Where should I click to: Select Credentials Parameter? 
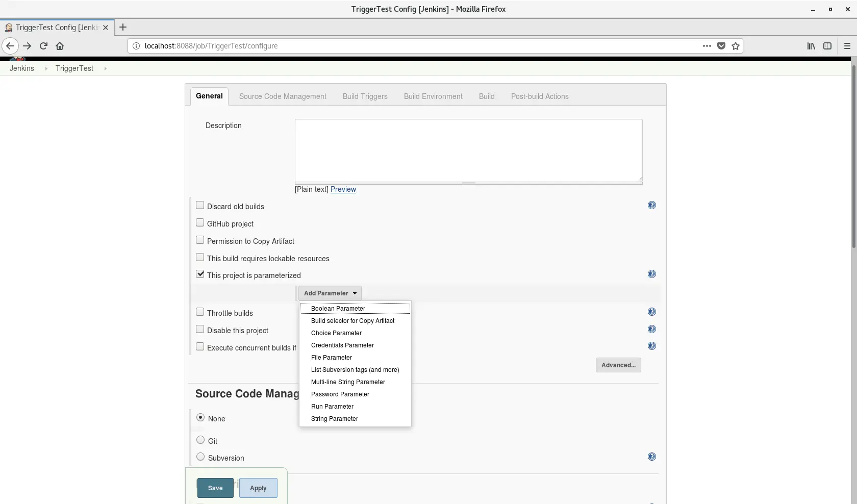[x=355, y=345]
